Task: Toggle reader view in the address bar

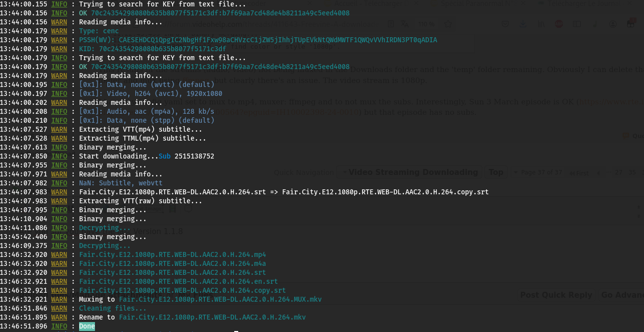Action: (391, 24)
